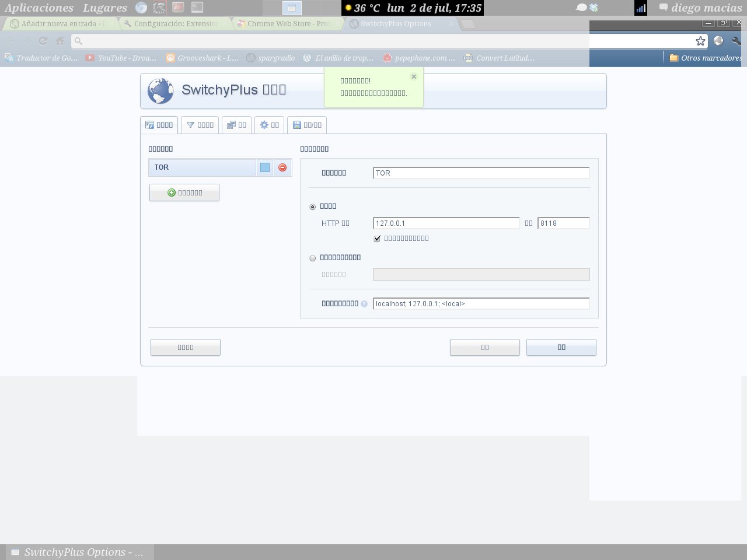The width and height of the screenshot is (747, 560).
Task: Click the bypass list field with localhost; 127.0.0.1
Action: tap(481, 303)
